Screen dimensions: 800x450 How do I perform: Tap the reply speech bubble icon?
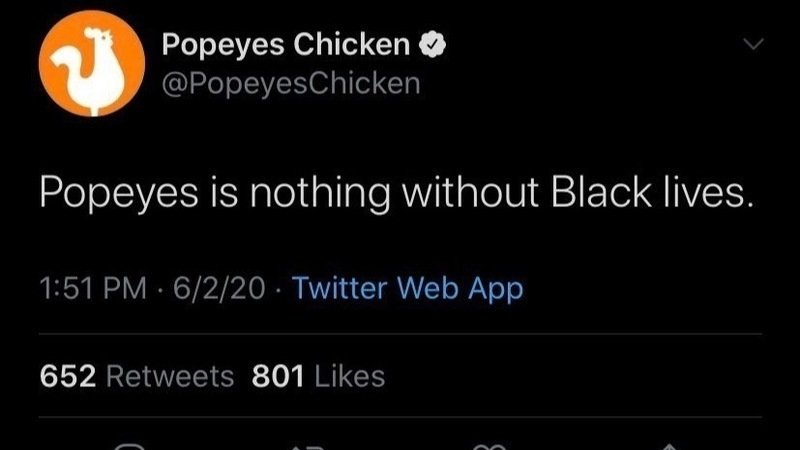(130, 447)
